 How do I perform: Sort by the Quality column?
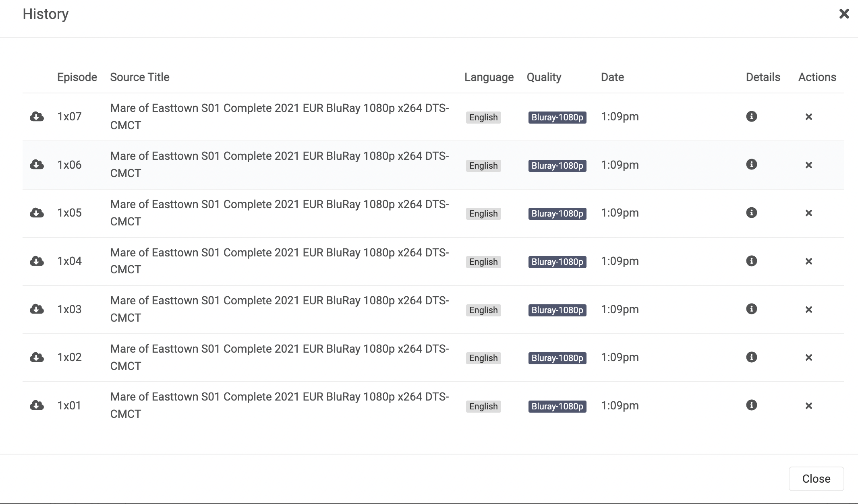tap(544, 77)
